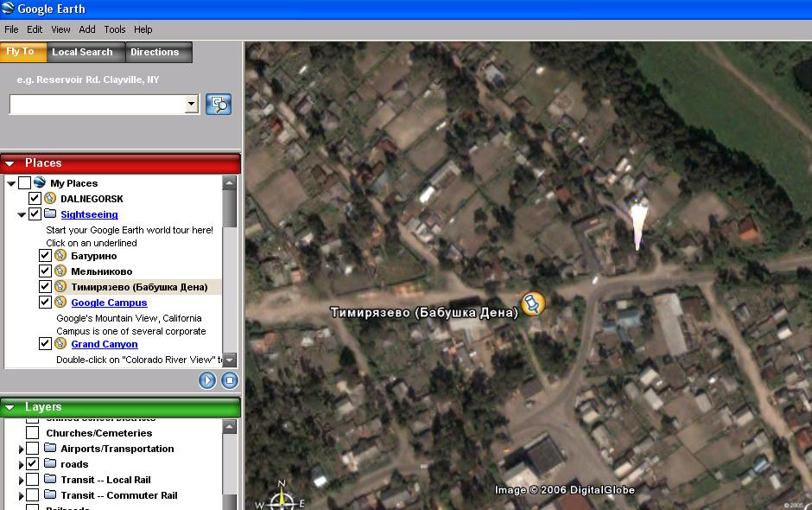
Task: Uncheck the Батурино placemark checkbox
Action: click(46, 256)
